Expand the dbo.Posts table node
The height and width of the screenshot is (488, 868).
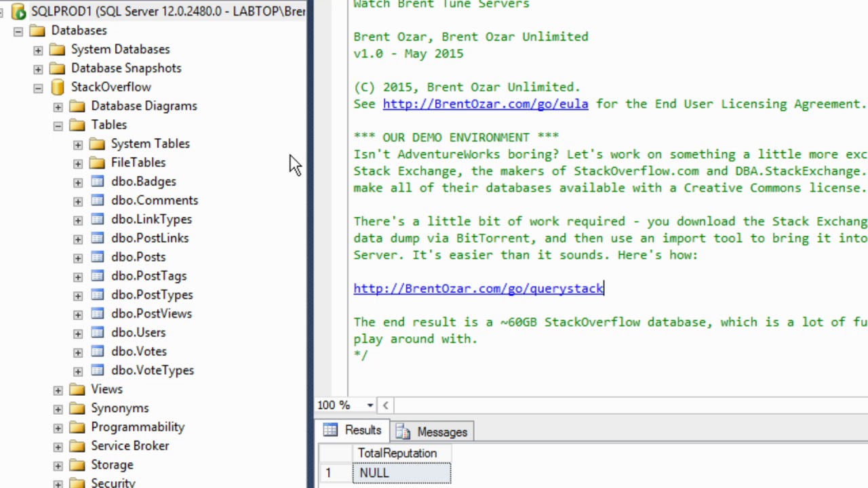point(78,258)
